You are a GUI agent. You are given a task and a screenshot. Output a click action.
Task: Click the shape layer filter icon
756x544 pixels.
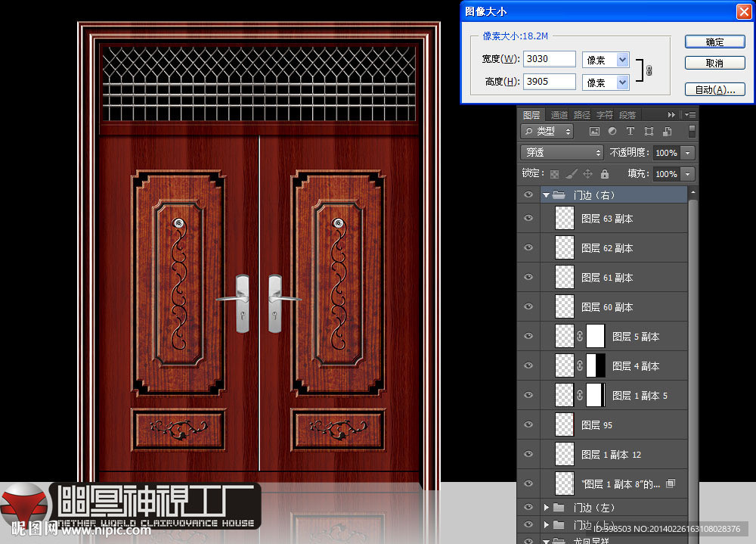(649, 132)
